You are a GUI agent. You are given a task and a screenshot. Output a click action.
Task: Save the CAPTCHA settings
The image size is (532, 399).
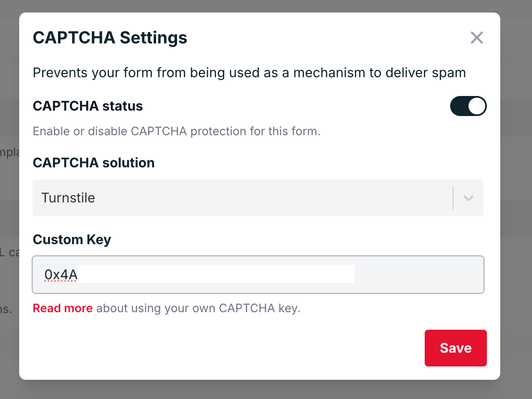click(456, 348)
